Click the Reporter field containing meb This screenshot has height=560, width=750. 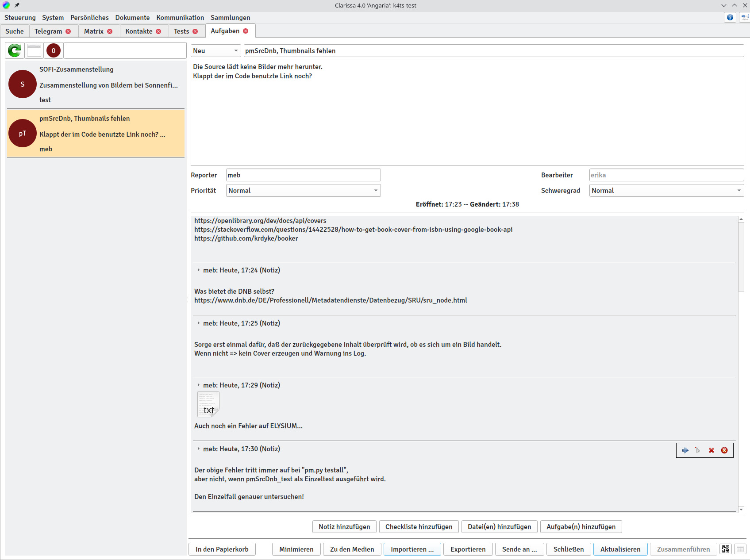(x=304, y=175)
